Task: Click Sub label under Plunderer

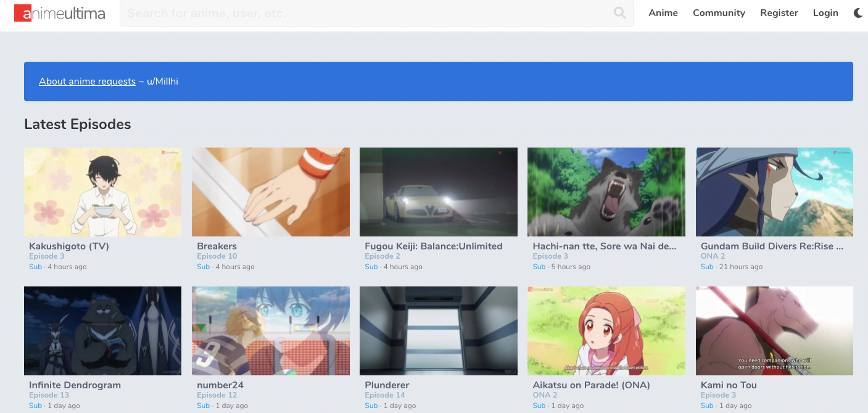Action: click(371, 406)
